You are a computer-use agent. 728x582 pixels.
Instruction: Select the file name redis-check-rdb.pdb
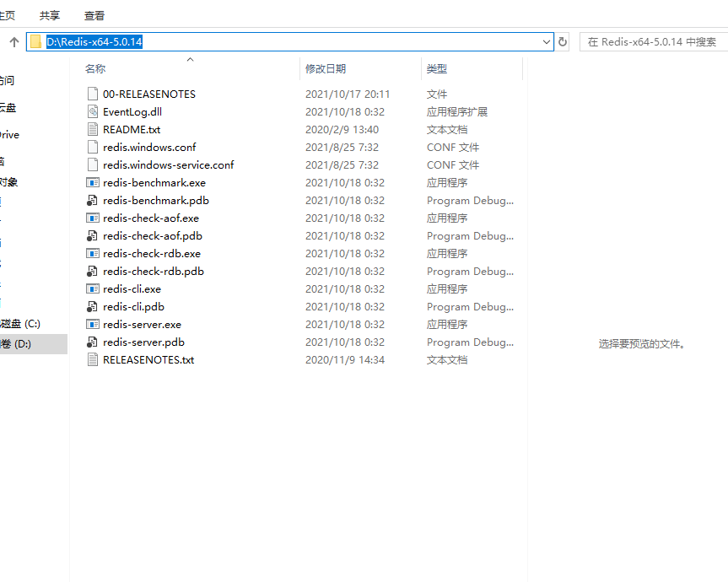click(x=154, y=271)
